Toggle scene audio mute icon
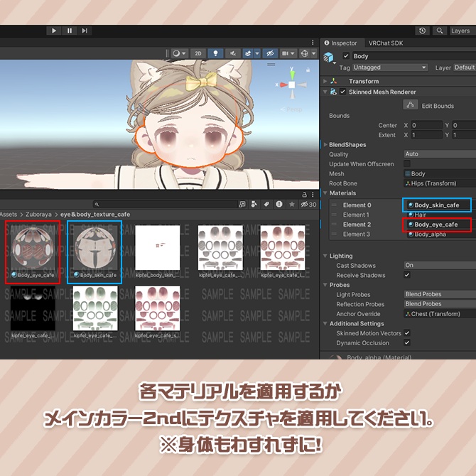 click(x=233, y=53)
